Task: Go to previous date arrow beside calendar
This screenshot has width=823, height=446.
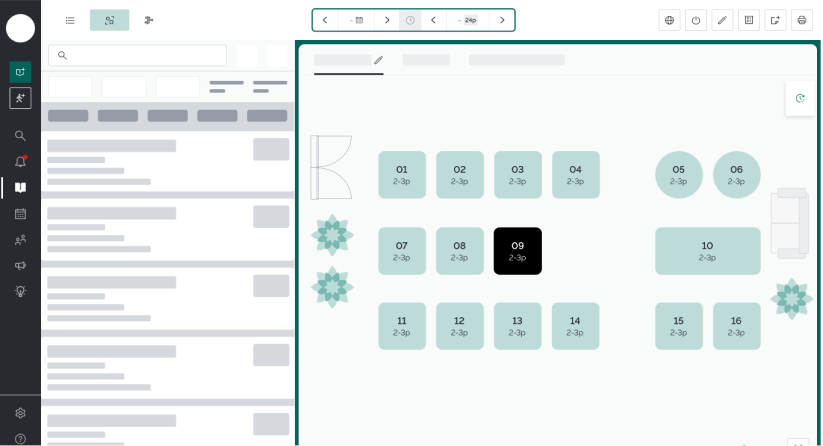Action: [x=325, y=20]
